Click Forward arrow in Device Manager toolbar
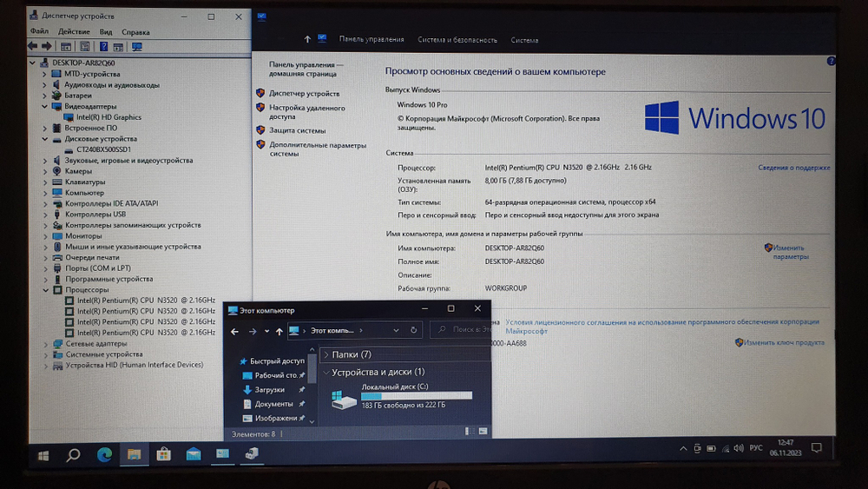 coord(47,47)
